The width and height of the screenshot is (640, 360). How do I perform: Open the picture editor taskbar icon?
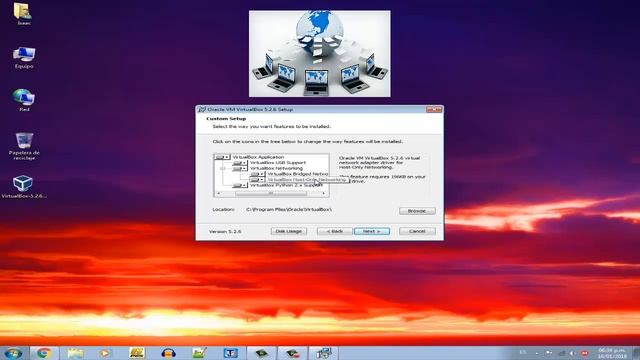(199, 353)
